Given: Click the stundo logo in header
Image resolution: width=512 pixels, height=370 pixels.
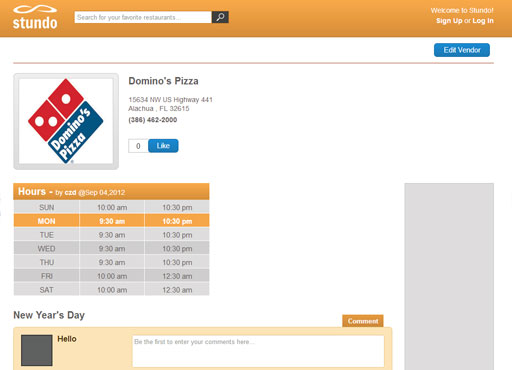Looking at the screenshot, I should [35, 17].
